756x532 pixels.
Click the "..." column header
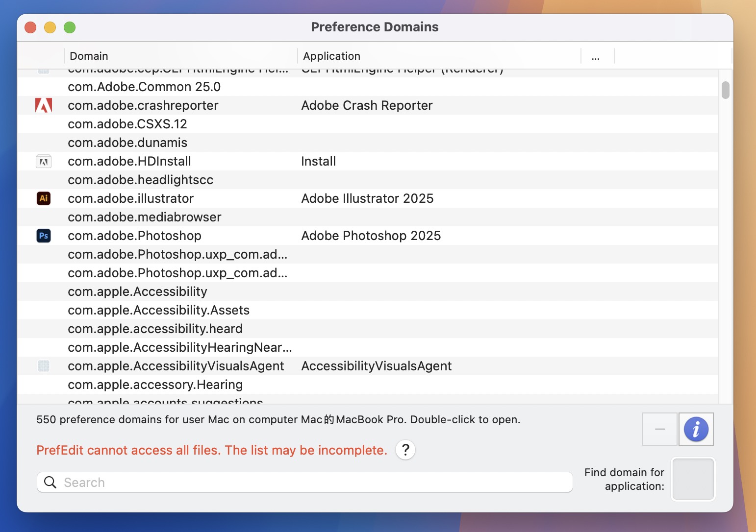[x=597, y=56]
